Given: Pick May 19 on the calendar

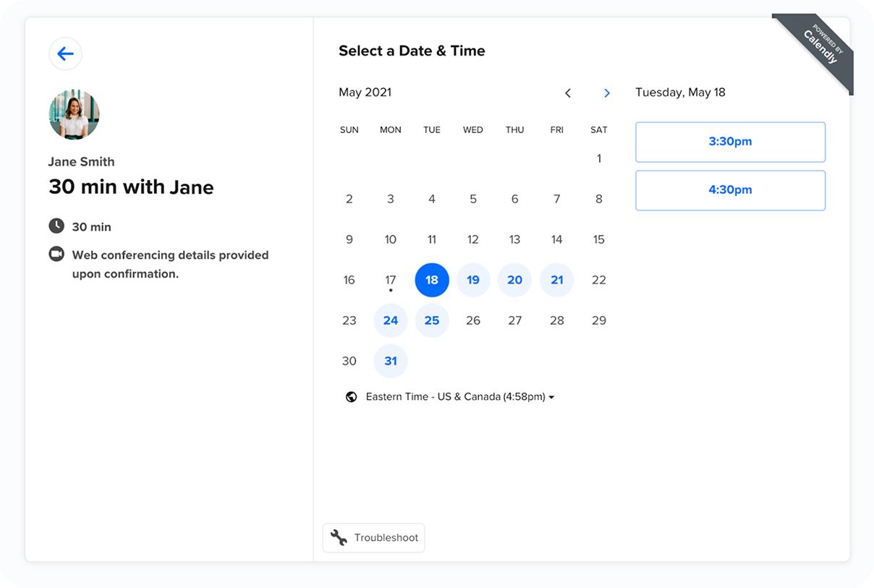Looking at the screenshot, I should pyautogui.click(x=473, y=280).
